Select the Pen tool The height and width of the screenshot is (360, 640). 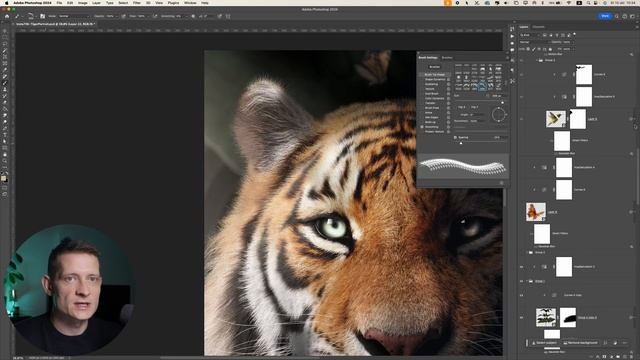coord(5,128)
